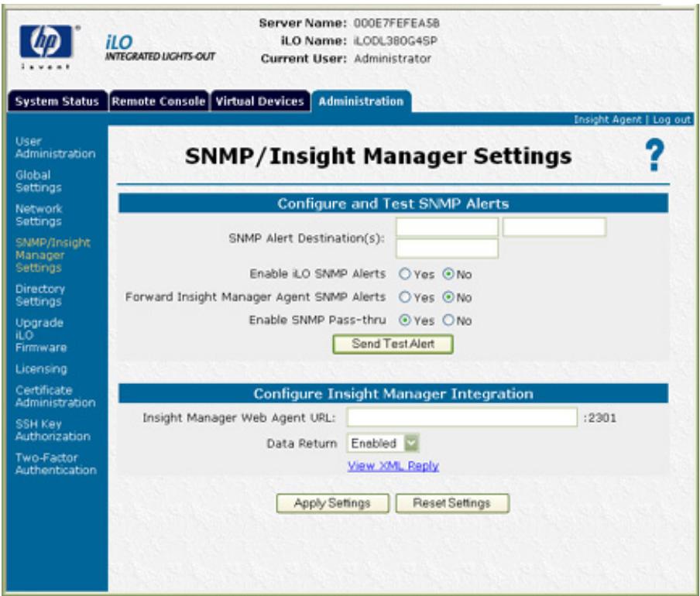Switch to the System Status tab
The width and height of the screenshot is (700, 596).
click(57, 101)
